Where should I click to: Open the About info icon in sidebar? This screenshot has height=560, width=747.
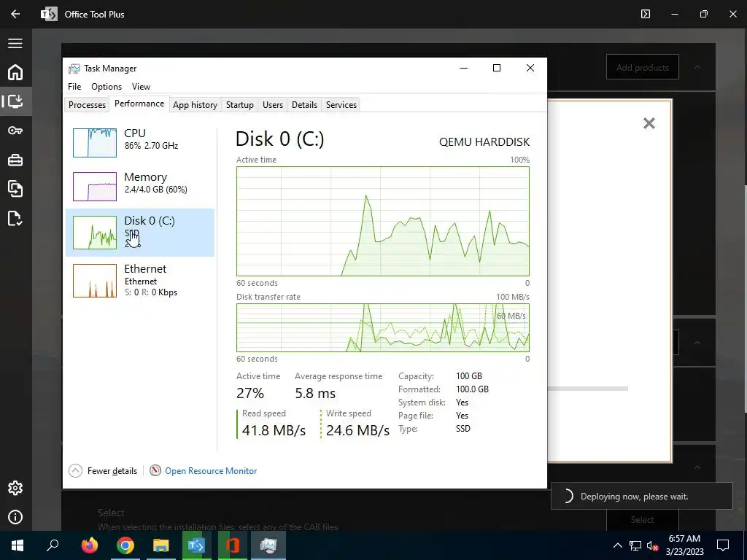(x=15, y=517)
